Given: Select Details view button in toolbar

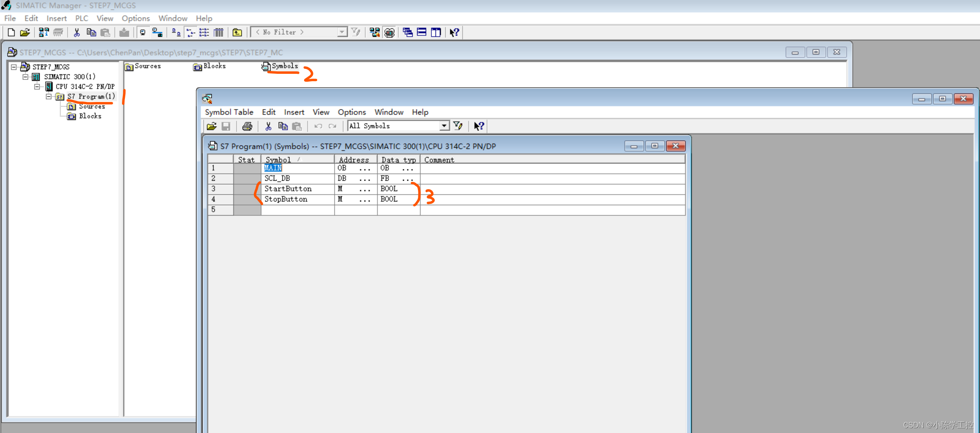Looking at the screenshot, I should 218,32.
